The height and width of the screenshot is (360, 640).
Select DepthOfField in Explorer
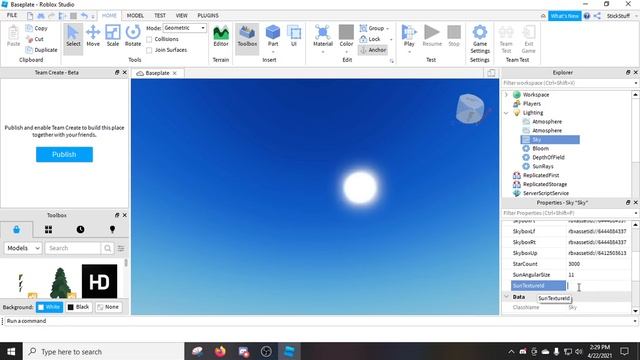click(x=548, y=158)
